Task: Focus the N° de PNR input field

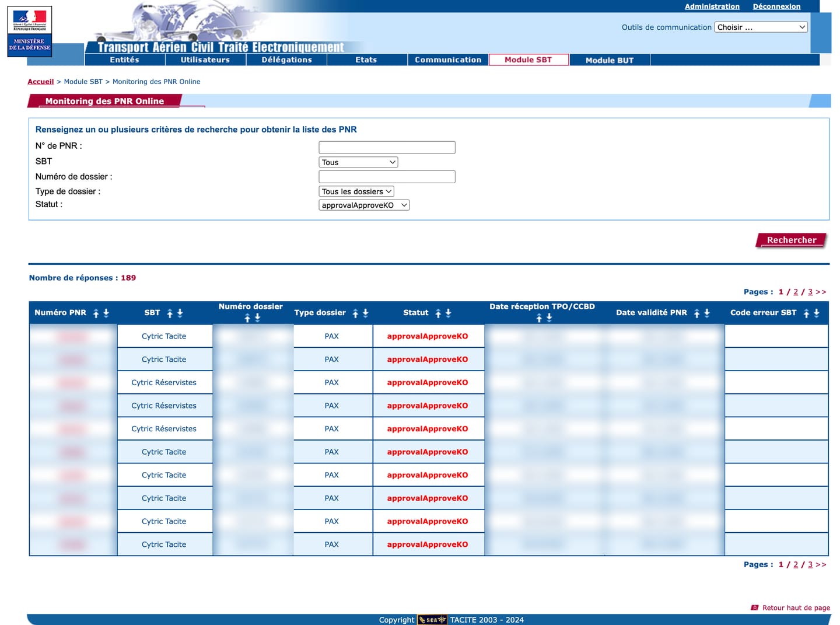Action: [387, 148]
